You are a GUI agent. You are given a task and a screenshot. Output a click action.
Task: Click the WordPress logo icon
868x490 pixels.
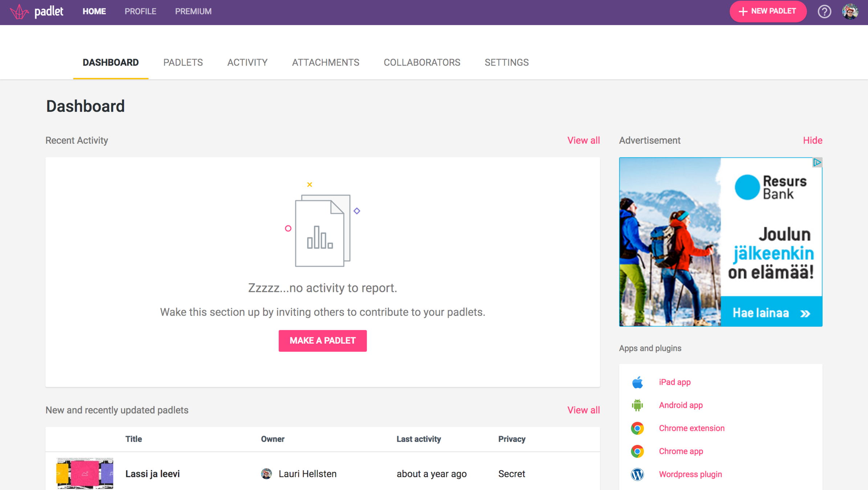click(637, 474)
